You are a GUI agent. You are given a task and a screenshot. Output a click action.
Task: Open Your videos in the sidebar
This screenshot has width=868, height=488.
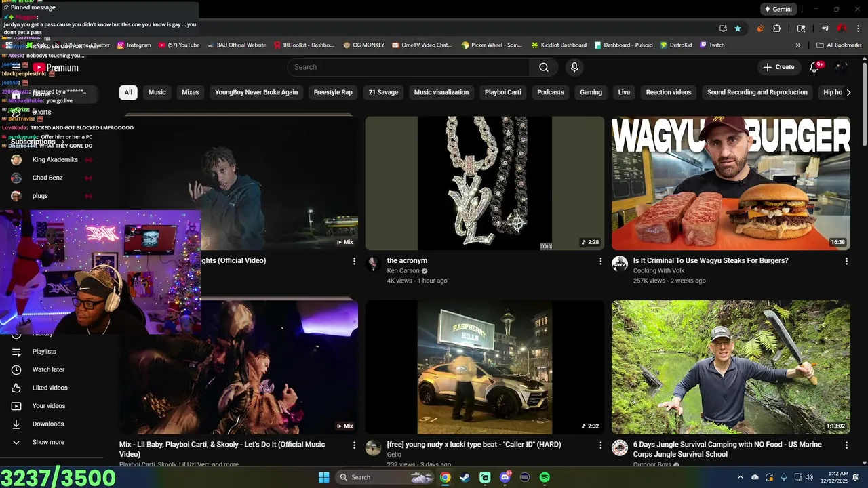click(x=49, y=406)
